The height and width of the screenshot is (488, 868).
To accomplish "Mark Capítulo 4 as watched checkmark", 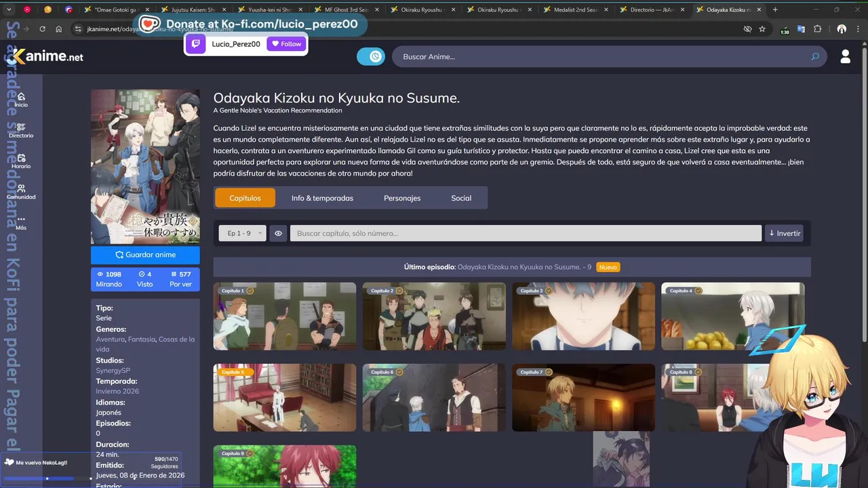I will (x=698, y=291).
